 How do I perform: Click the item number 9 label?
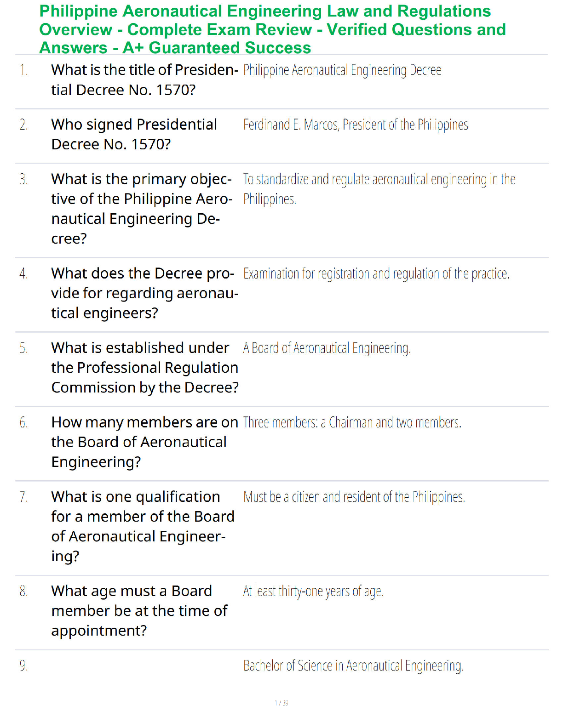click(x=23, y=665)
